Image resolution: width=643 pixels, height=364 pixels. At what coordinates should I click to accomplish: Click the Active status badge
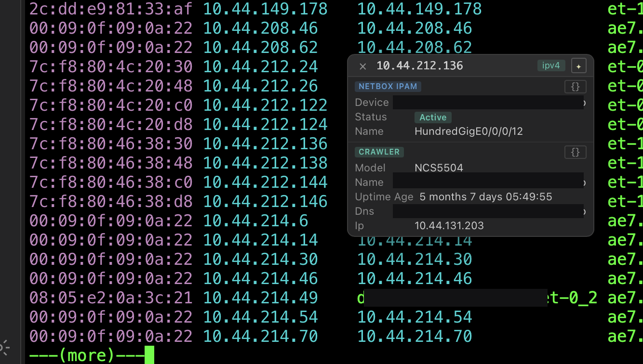433,117
